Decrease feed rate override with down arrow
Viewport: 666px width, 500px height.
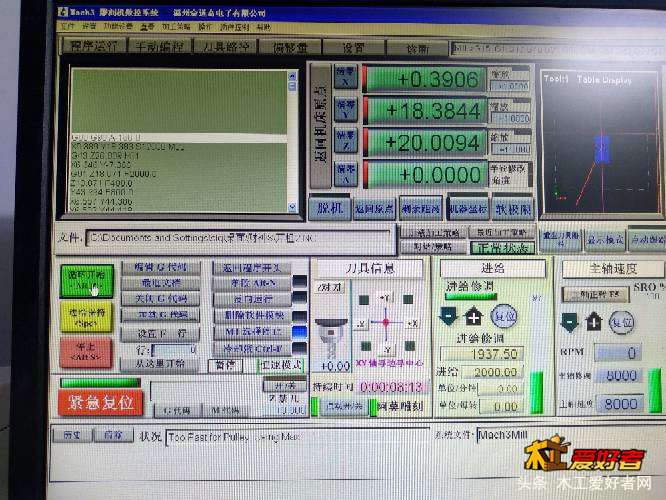[449, 316]
